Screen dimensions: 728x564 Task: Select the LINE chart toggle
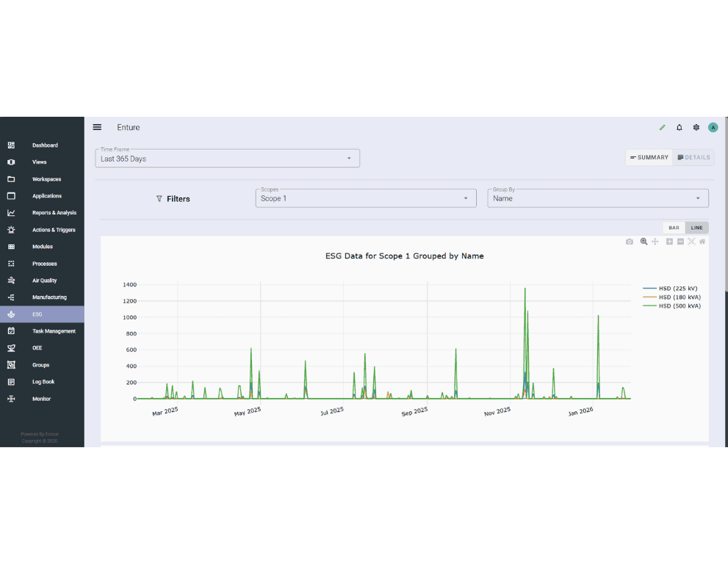696,228
